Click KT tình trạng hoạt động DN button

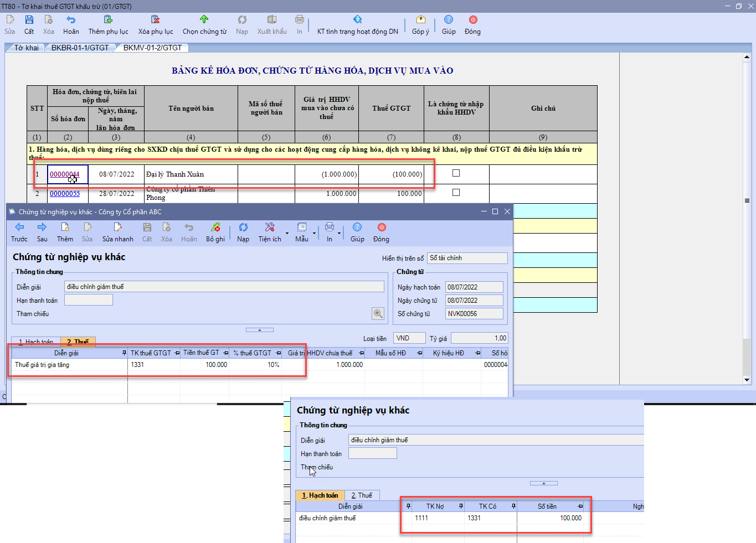357,25
